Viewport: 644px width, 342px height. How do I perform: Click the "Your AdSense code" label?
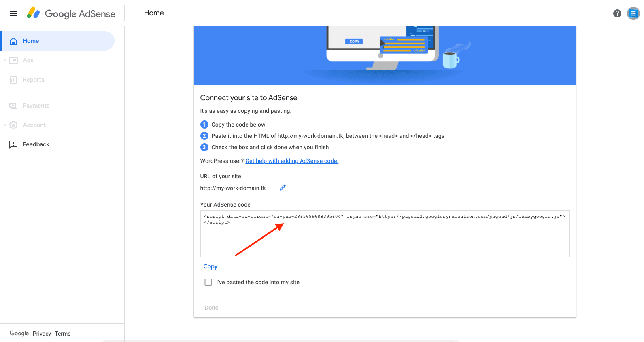225,205
